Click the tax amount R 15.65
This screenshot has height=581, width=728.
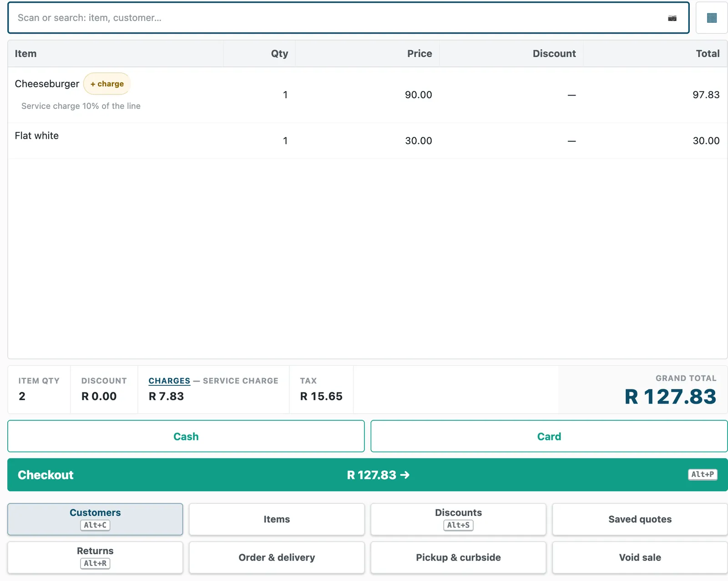pos(321,396)
